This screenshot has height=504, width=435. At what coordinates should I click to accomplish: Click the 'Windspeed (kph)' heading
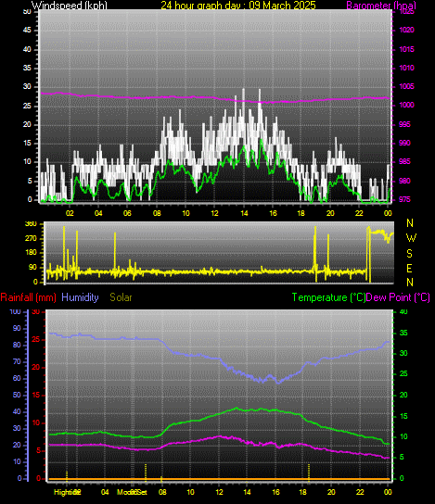70,6
